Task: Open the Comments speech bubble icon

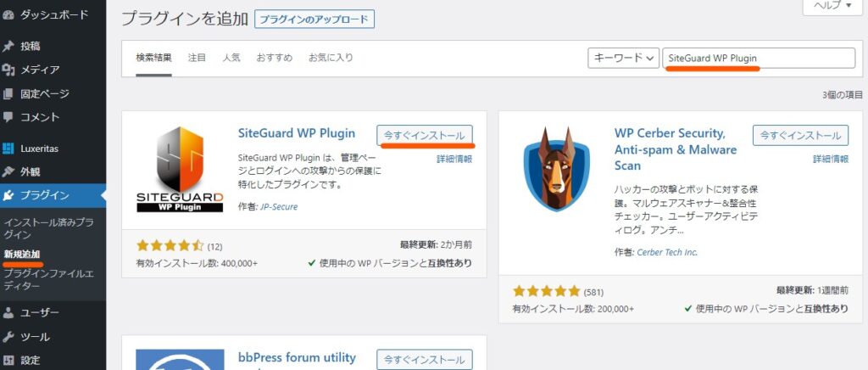Action: pyautogui.click(x=8, y=117)
